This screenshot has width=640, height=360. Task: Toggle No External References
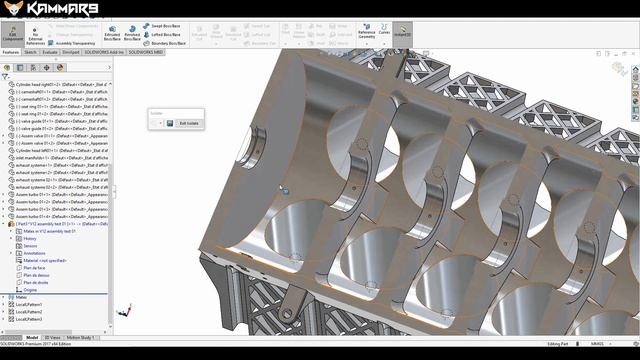pos(35,37)
